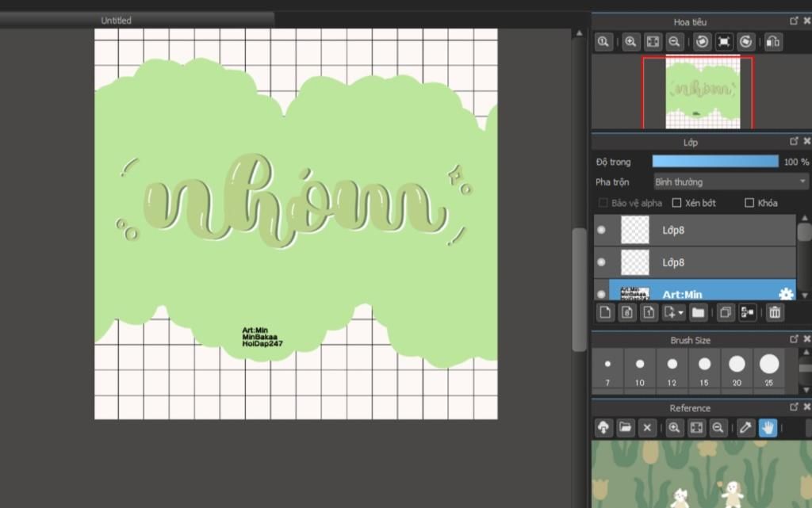Delete the selected layer with the trash icon
The width and height of the screenshot is (812, 508).
(775, 312)
